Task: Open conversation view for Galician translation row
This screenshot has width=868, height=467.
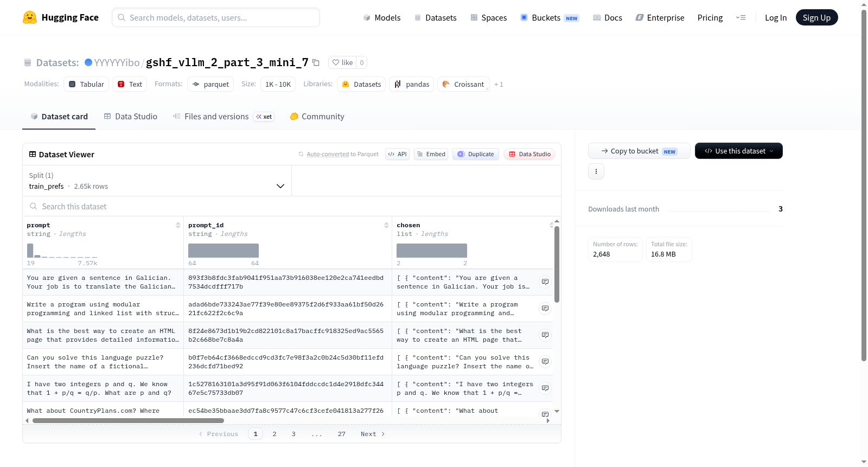Action: point(545,282)
